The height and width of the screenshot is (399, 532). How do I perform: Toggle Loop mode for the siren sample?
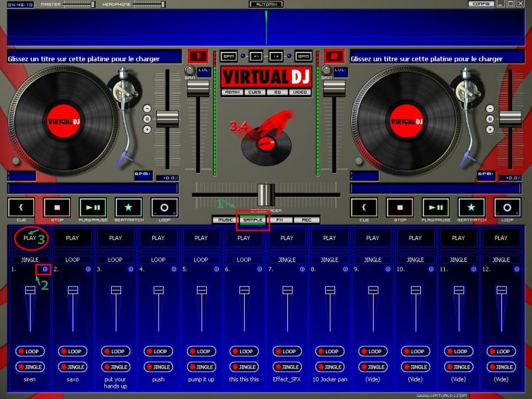click(x=29, y=351)
